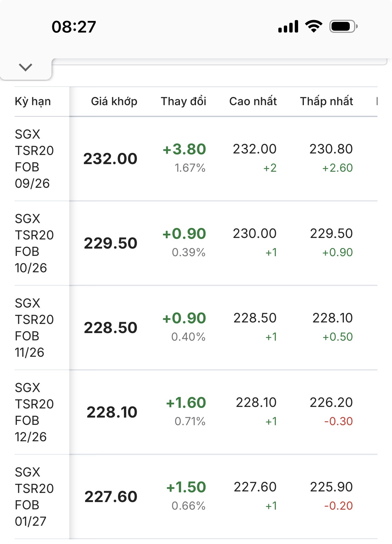Select matched price 232.00
Viewport: 392px width, 544px height.
(110, 159)
